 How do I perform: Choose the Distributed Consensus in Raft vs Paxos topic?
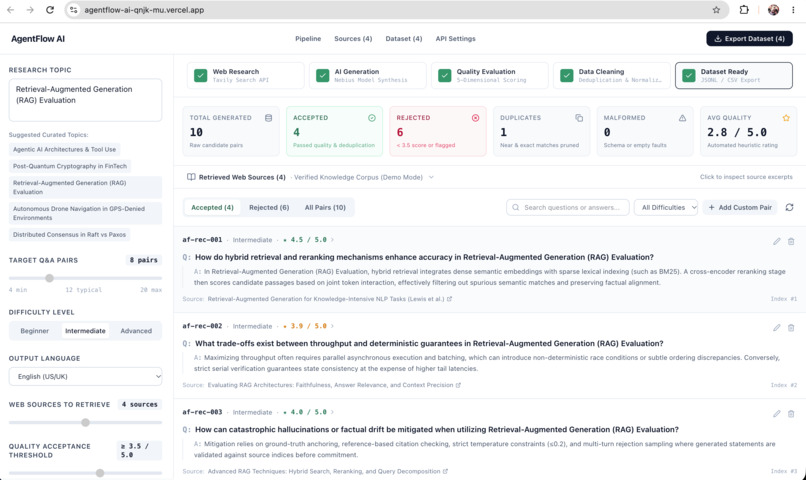coord(69,234)
